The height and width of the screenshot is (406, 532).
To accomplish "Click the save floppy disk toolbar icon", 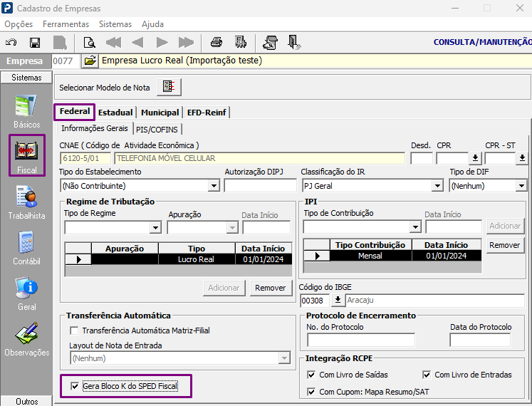I will click(x=35, y=43).
